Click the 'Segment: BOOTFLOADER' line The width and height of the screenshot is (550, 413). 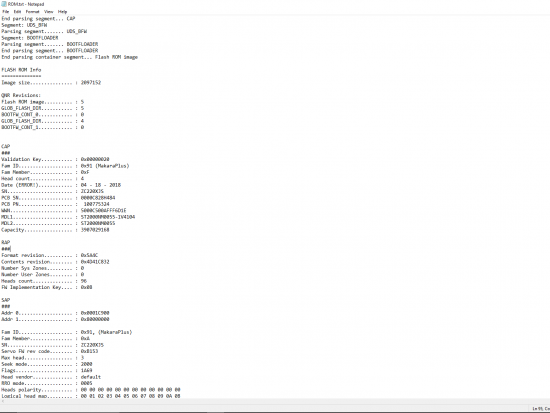click(x=30, y=38)
